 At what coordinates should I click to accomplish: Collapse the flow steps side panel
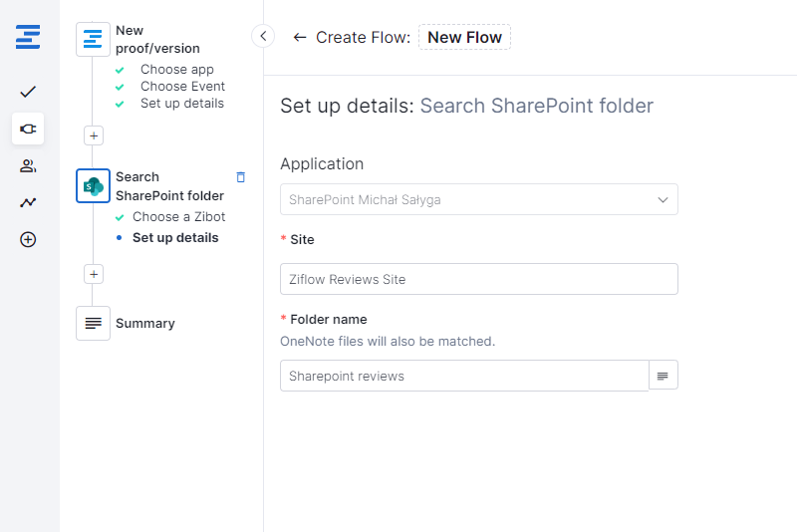click(x=263, y=37)
